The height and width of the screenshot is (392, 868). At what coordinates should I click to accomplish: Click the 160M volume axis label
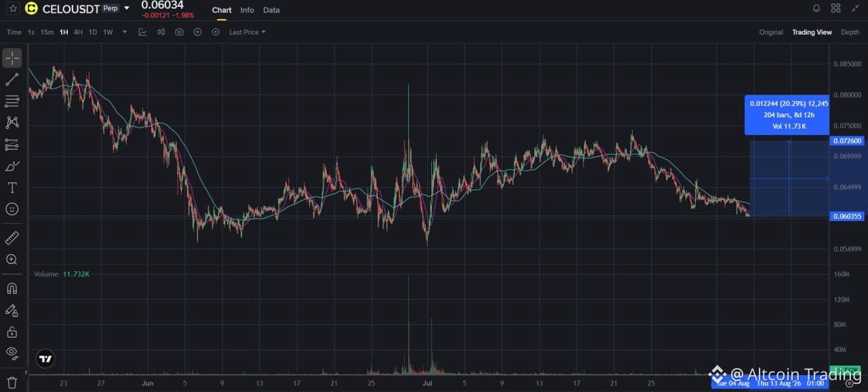842,274
